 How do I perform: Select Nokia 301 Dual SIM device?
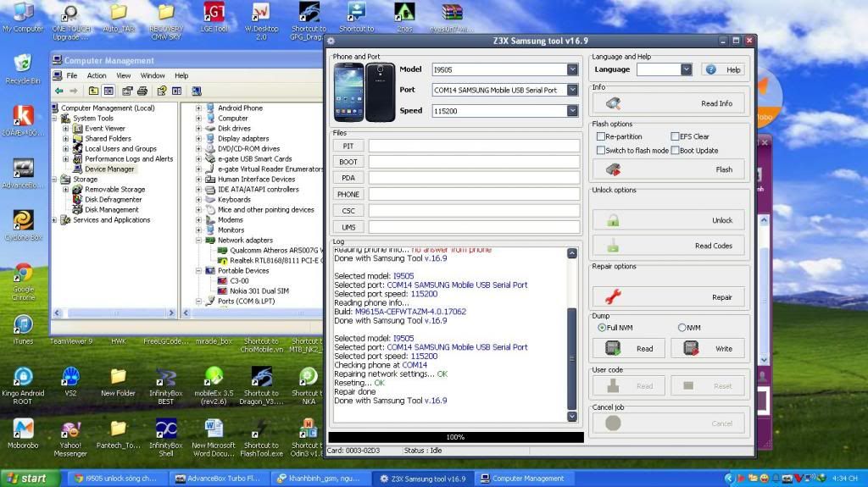(x=259, y=291)
